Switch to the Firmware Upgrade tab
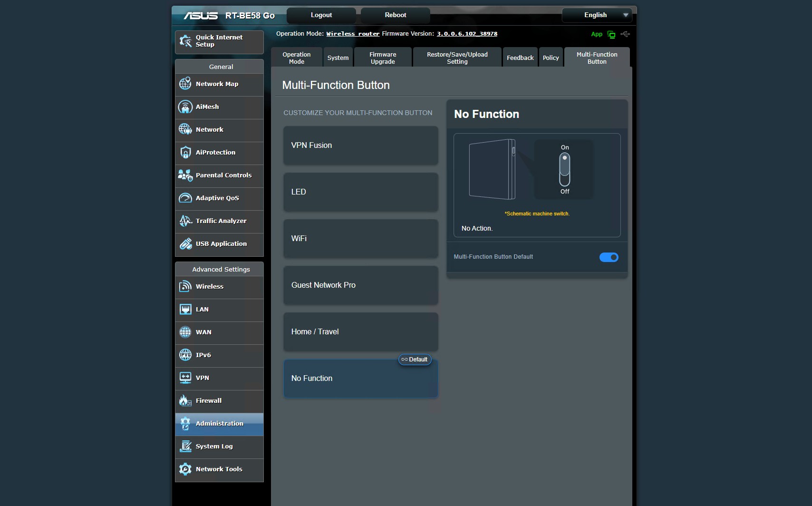The width and height of the screenshot is (812, 506). pyautogui.click(x=383, y=58)
